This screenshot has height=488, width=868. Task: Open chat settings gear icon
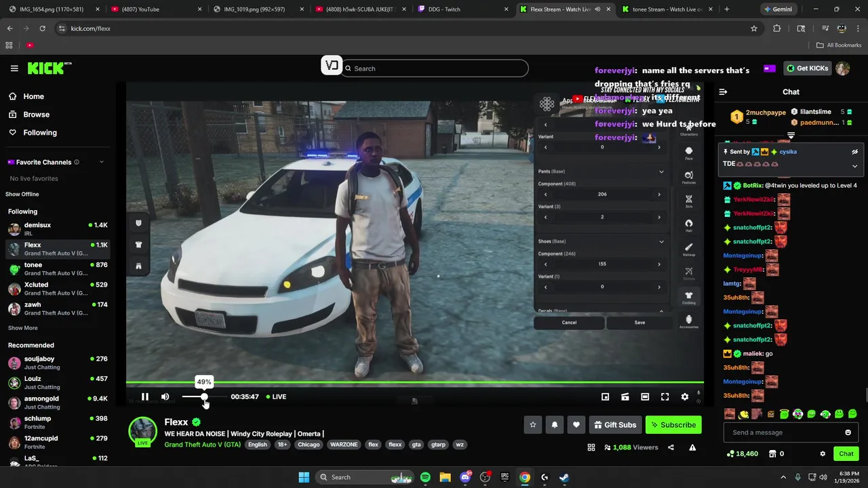pyautogui.click(x=823, y=453)
